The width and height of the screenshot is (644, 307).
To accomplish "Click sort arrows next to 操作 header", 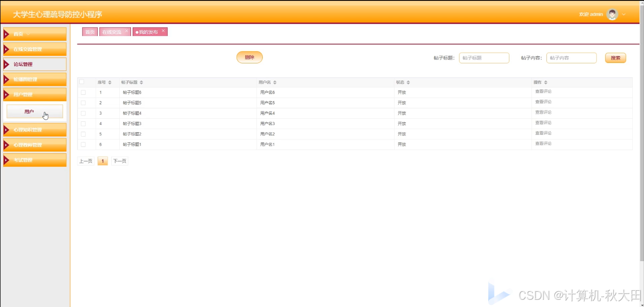I will coord(546,82).
